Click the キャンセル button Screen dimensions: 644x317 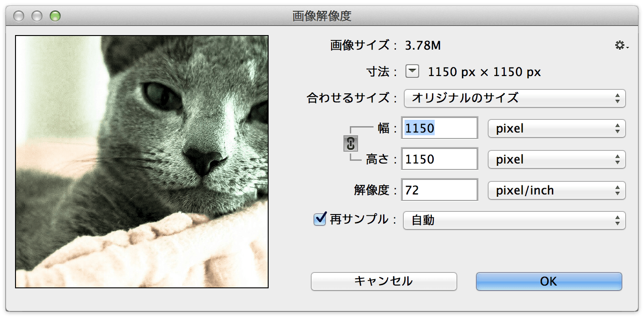(384, 281)
